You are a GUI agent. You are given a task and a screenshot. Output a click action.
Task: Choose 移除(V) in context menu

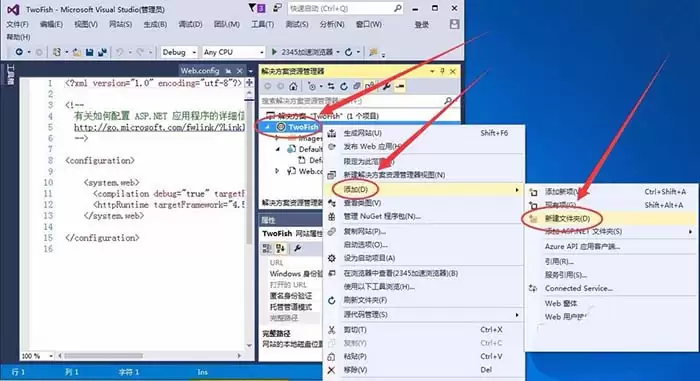(423, 370)
